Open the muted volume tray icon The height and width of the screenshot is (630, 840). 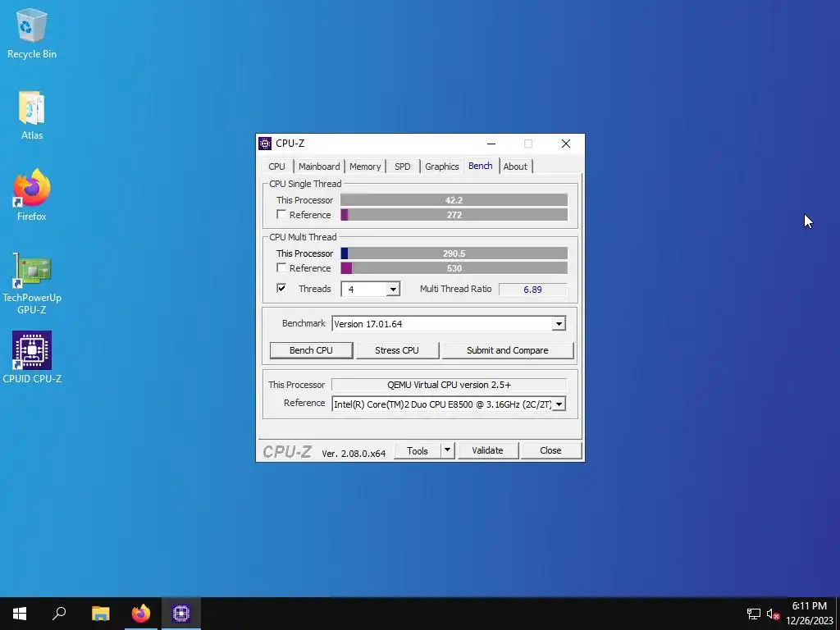click(x=773, y=614)
